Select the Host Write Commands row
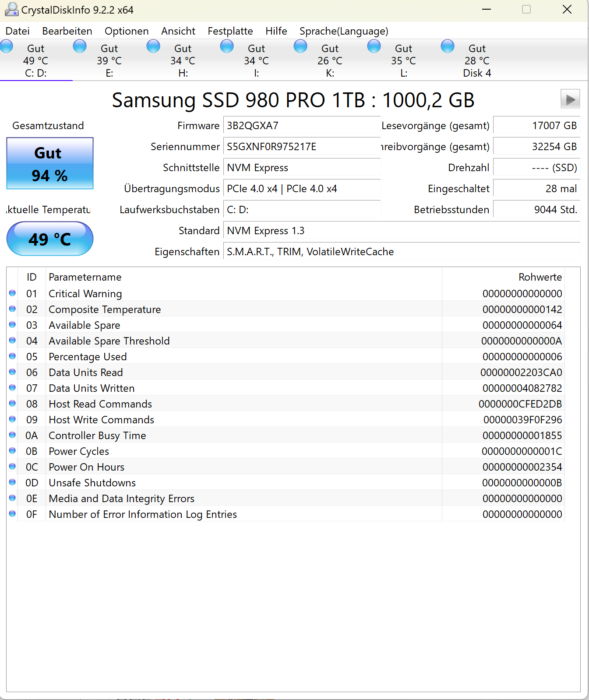Screen dimensions: 589x700 coord(286,419)
